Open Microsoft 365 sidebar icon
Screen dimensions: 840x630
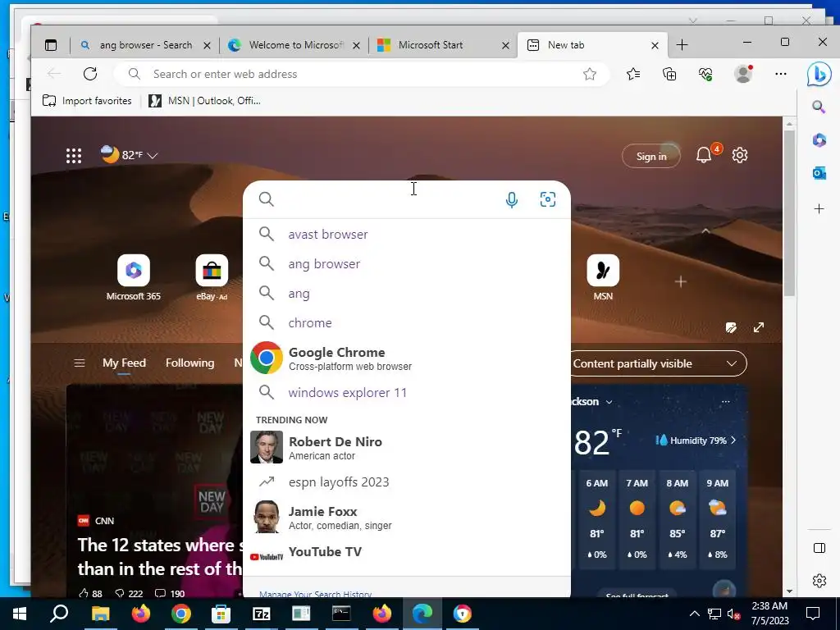(819, 140)
